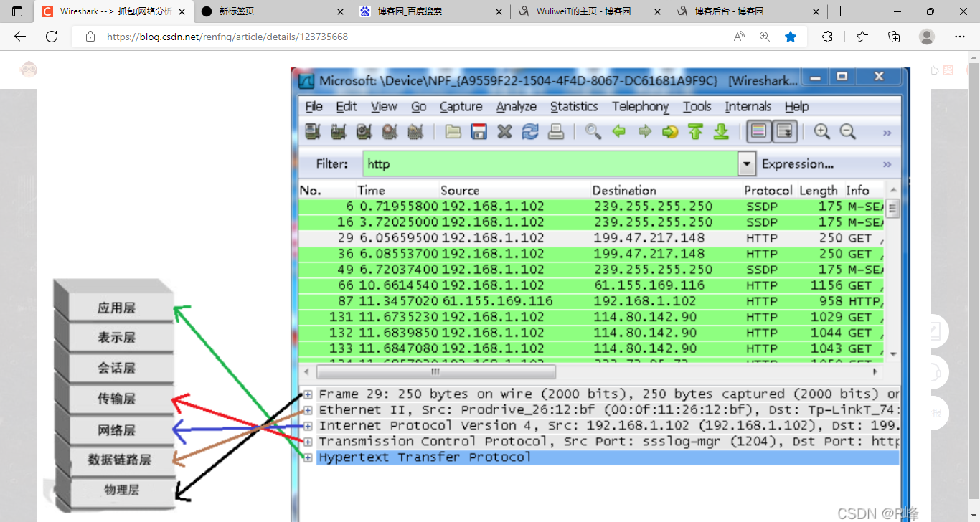Click the restart capture icon in Wireshark
Screen dimensions: 980x522
coord(415,132)
